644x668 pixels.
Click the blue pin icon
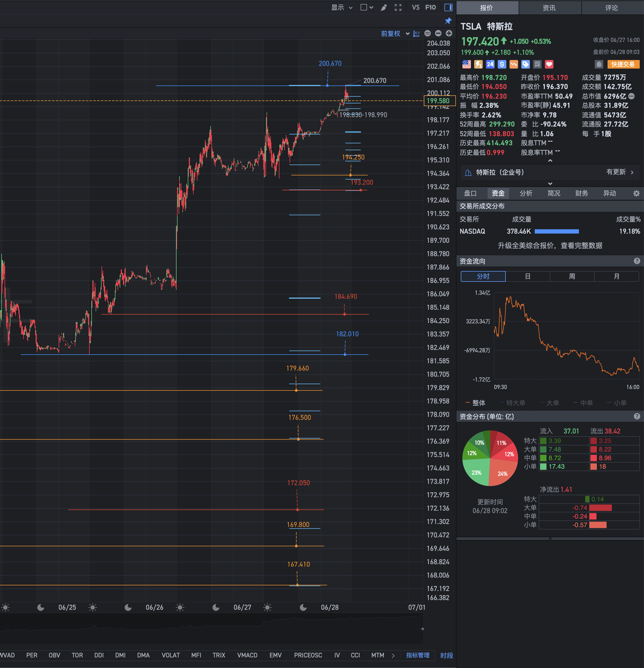448,21
